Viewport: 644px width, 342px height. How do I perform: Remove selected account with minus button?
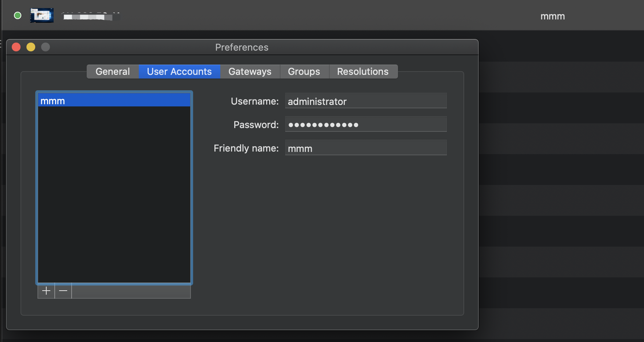(63, 291)
